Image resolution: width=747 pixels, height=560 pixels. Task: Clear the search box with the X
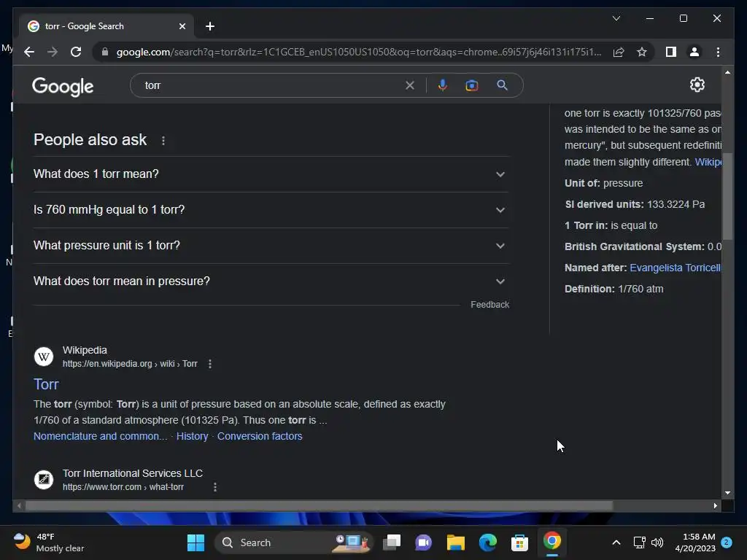pos(410,85)
